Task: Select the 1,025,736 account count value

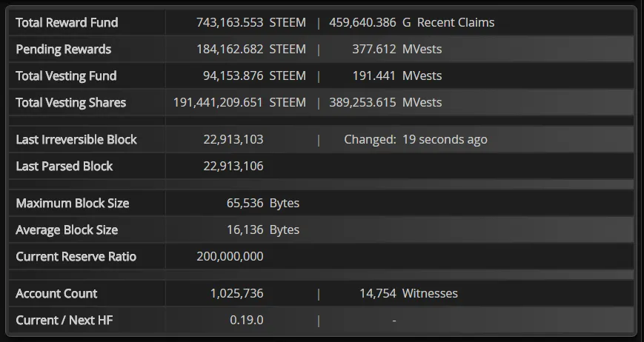Action: click(237, 293)
